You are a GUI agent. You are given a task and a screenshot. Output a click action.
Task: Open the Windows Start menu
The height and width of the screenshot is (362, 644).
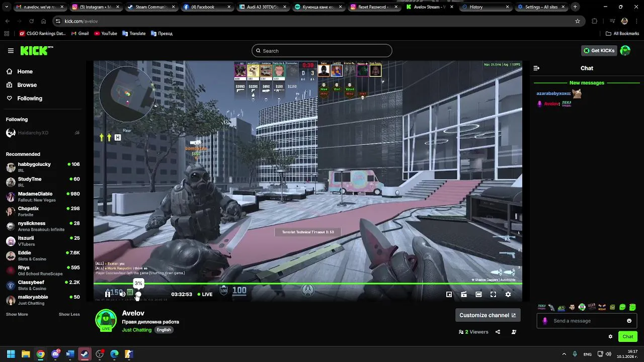[x=11, y=354]
